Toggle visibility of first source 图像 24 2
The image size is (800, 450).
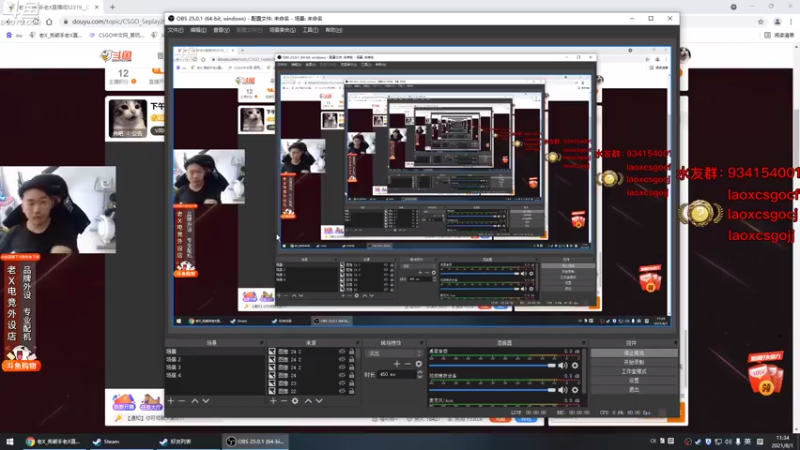(x=342, y=352)
